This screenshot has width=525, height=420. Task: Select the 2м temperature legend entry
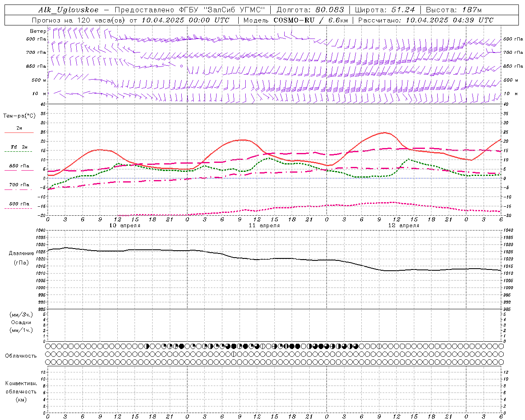pyautogui.click(x=19, y=128)
